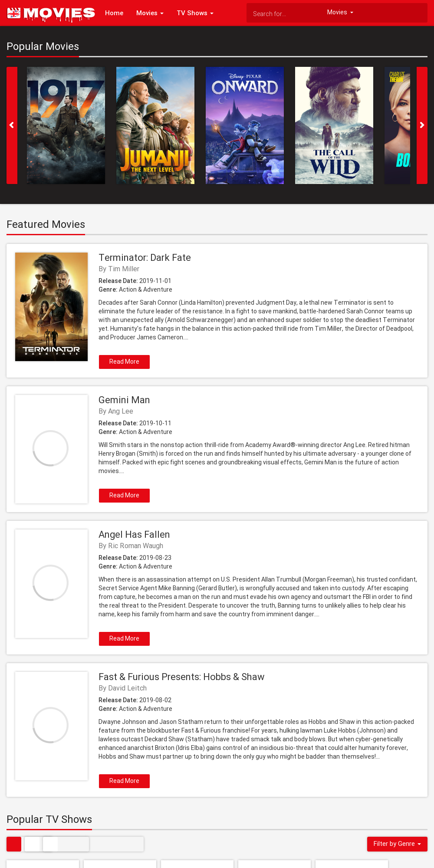This screenshot has height=868, width=434.
Task: Click the Popular TV Shows heading
Action: pos(49,819)
